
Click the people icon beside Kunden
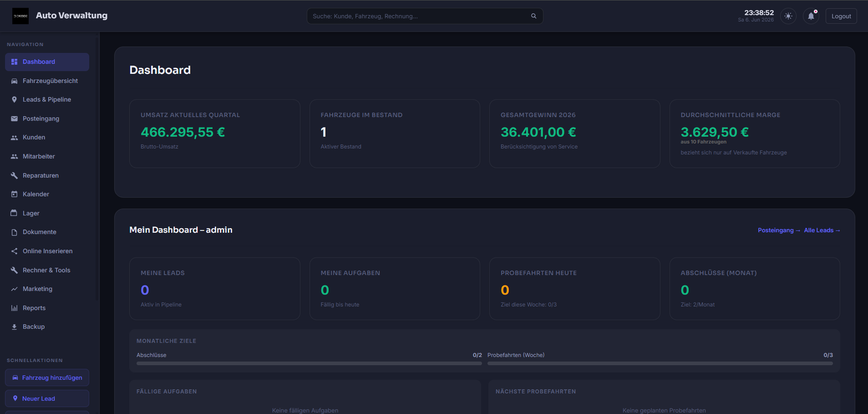tap(15, 138)
